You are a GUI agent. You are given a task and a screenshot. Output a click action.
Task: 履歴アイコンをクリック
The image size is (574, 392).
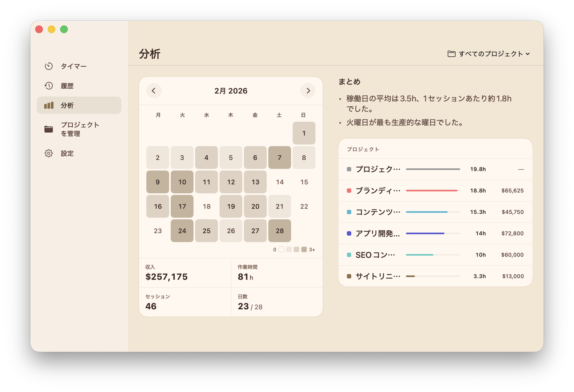49,86
